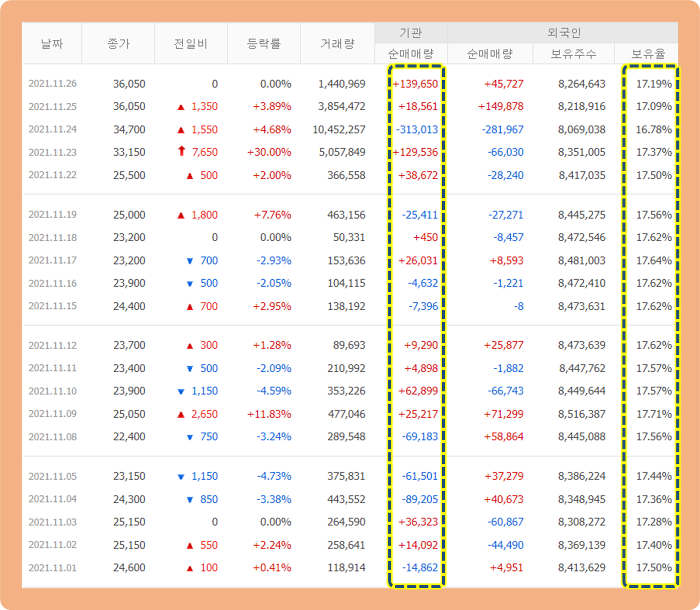700x610 pixels.
Task: Click holding ratio 17.71%
Action: click(x=654, y=414)
